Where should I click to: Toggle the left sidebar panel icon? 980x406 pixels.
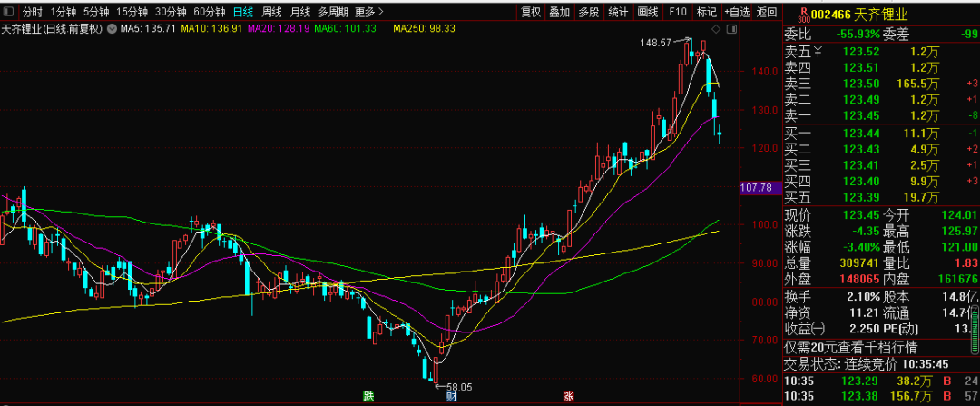[9, 12]
